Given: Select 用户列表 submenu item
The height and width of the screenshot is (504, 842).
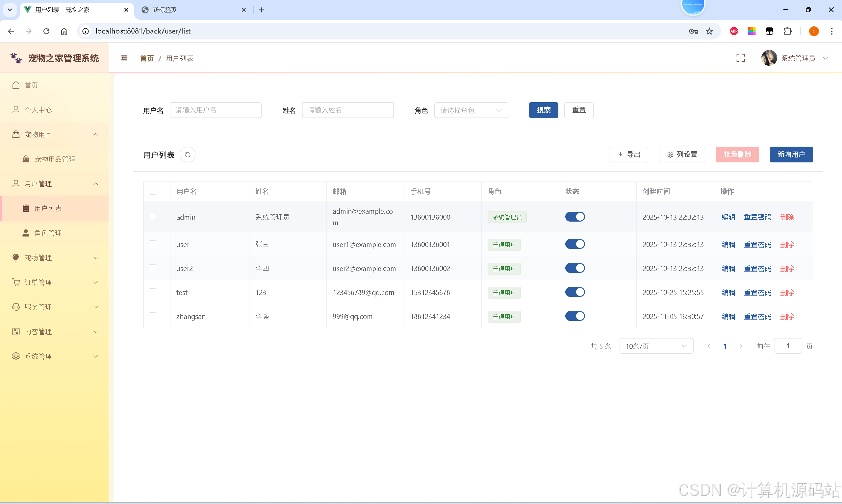Looking at the screenshot, I should click(x=54, y=208).
